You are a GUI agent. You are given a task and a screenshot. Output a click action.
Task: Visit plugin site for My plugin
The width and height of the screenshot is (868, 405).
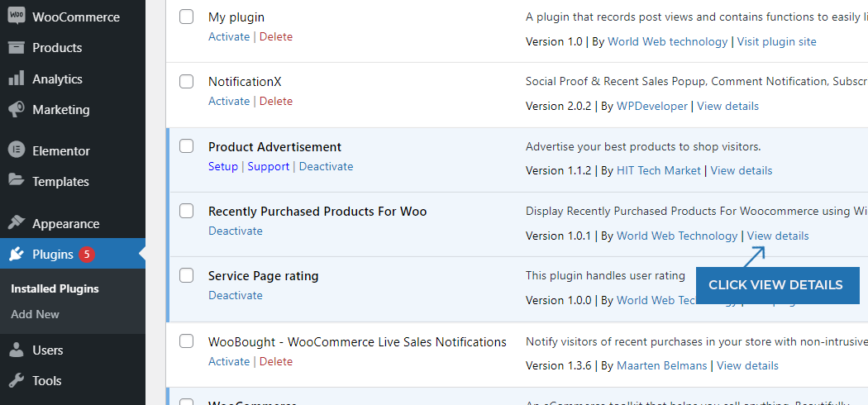click(777, 41)
